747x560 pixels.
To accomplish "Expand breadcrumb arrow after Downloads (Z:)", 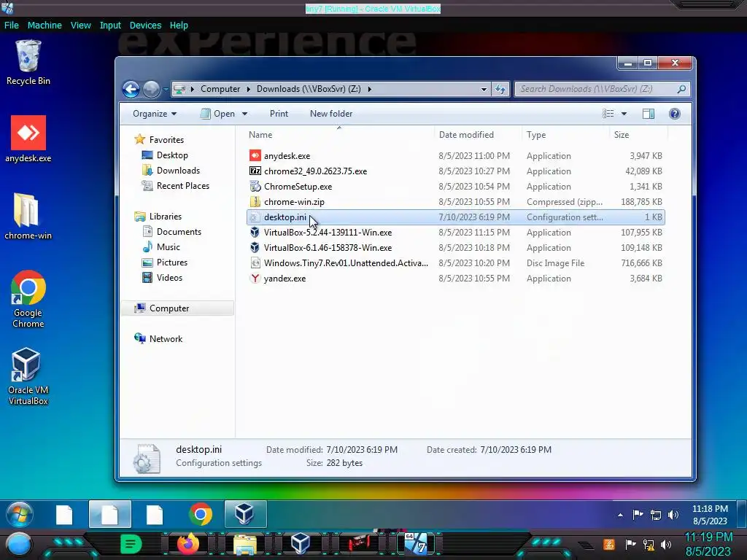I will 369,89.
